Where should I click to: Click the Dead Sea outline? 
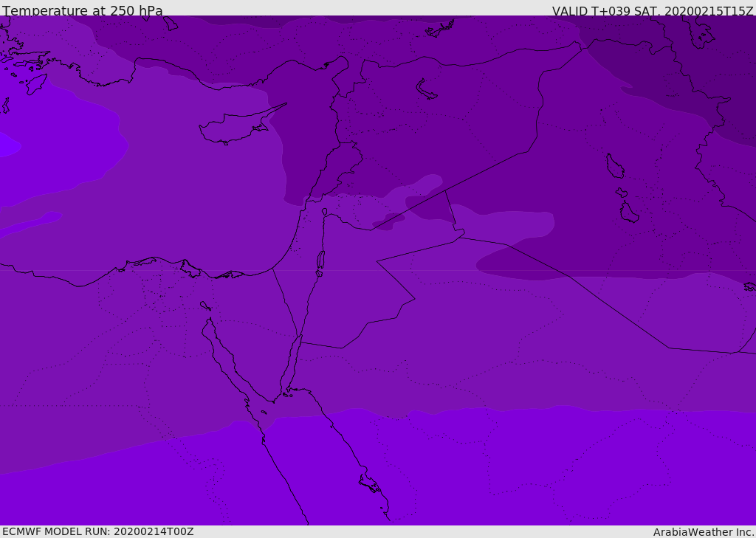coord(320,260)
